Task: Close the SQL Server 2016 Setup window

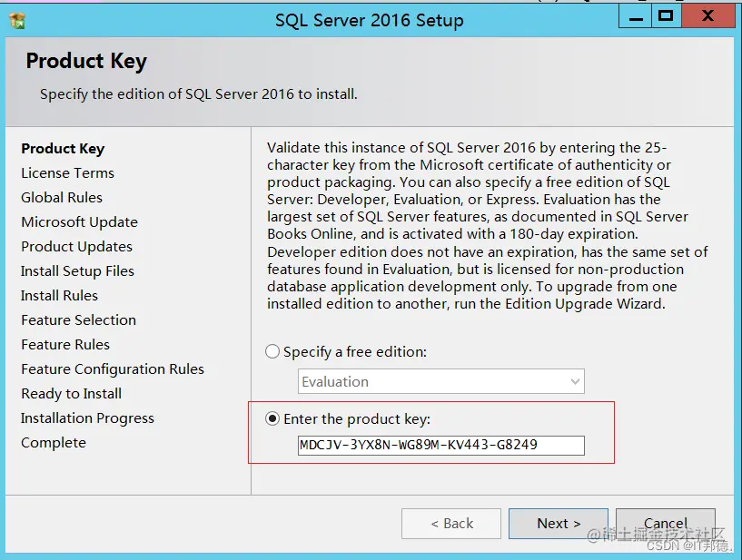Action: tap(707, 17)
